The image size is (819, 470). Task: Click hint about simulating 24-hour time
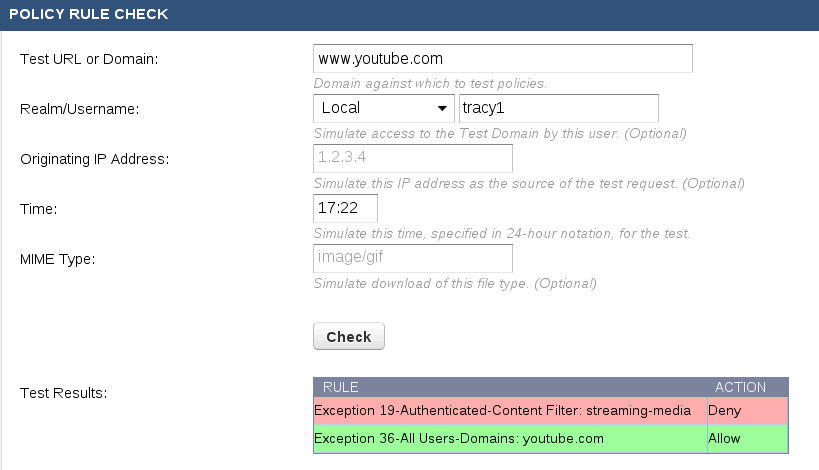coord(501,233)
